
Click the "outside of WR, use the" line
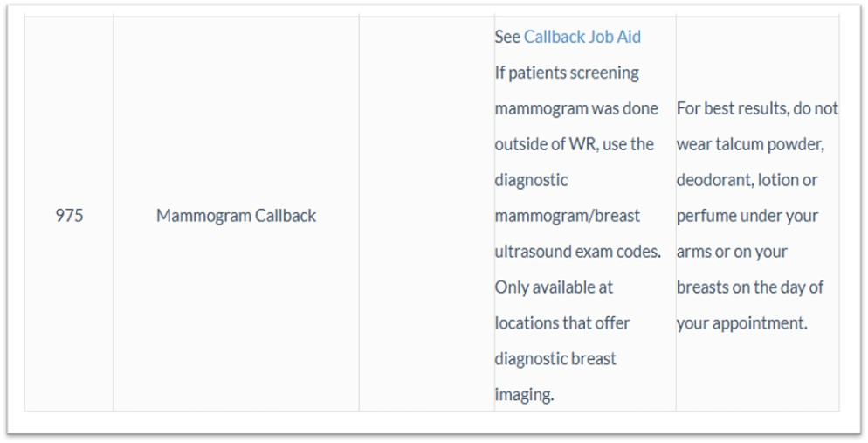tap(574, 144)
